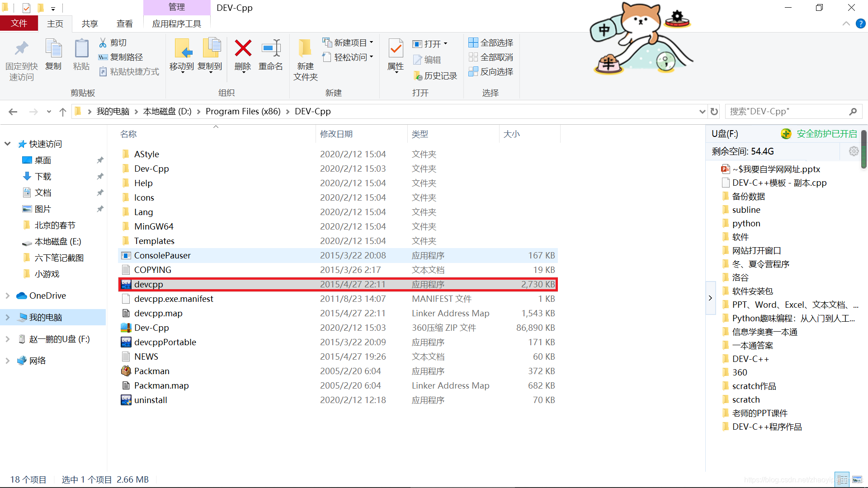Open recent locations dropdown arrow
This screenshot has width=868, height=488.
coord(49,112)
